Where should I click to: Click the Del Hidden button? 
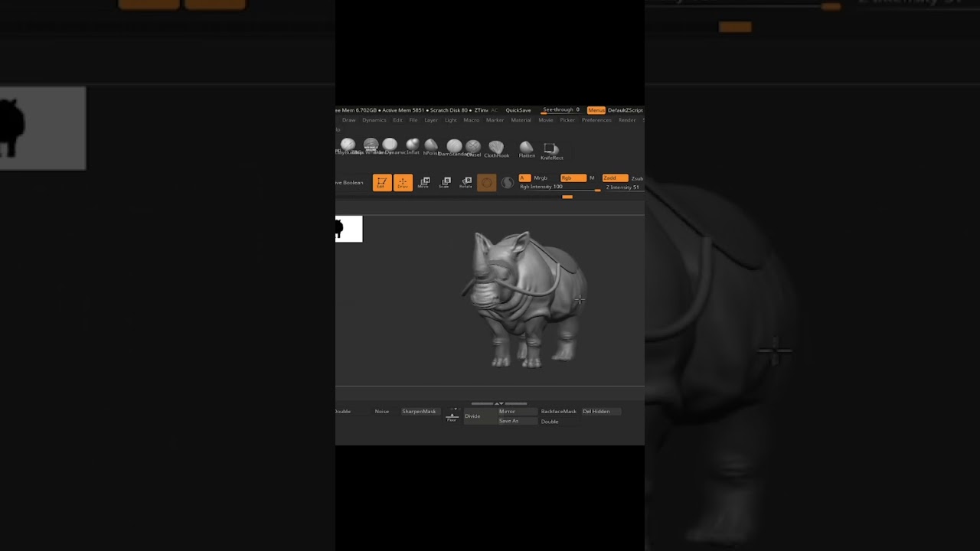pos(596,412)
